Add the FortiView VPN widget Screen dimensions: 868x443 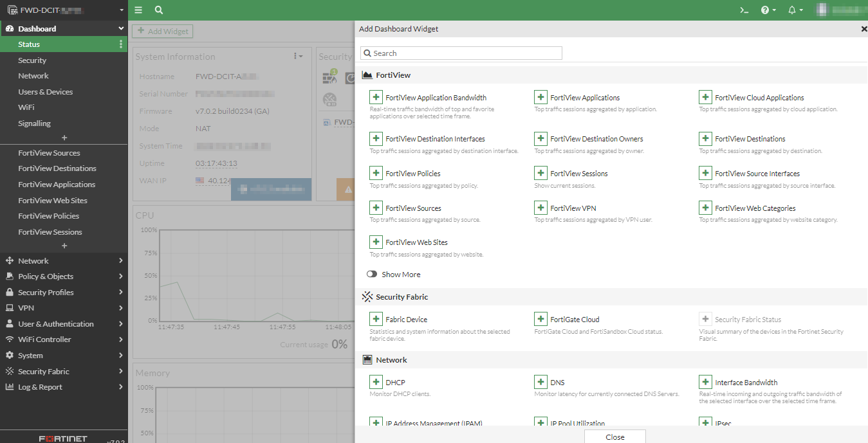click(x=541, y=208)
